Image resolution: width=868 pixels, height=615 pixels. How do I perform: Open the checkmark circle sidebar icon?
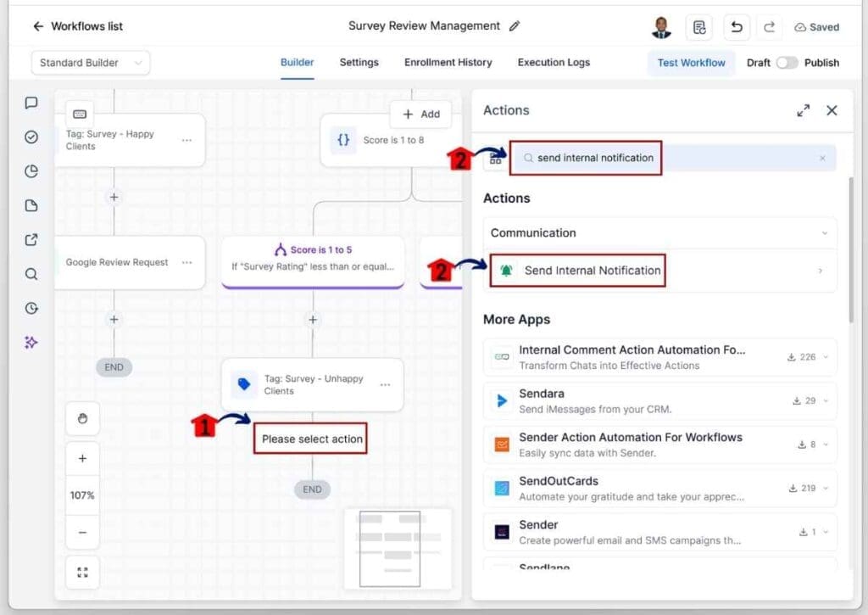coord(31,137)
